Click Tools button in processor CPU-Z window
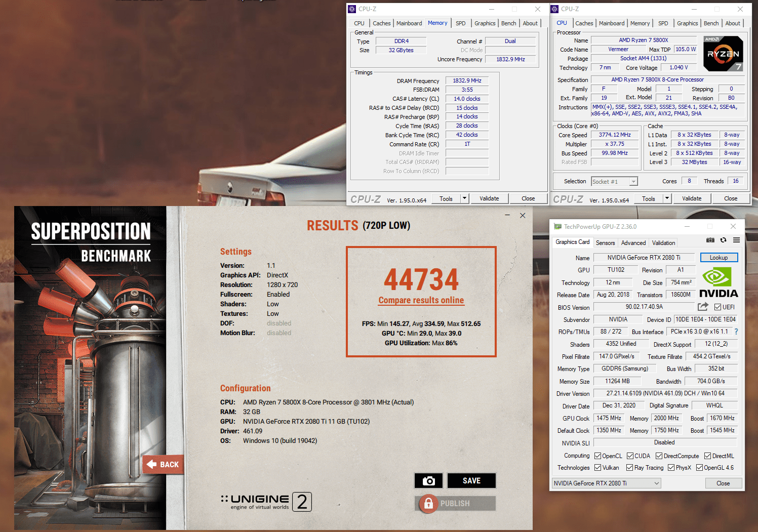 [x=649, y=198]
